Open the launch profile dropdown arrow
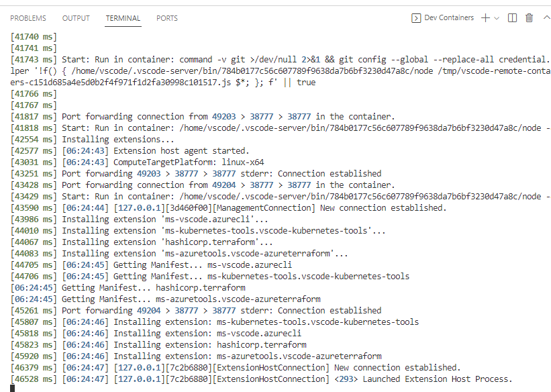The width and height of the screenshot is (551, 392). (x=497, y=18)
